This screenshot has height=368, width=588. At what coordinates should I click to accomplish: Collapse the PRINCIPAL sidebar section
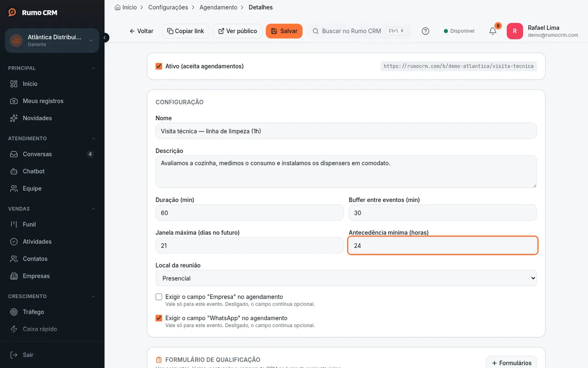94,68
